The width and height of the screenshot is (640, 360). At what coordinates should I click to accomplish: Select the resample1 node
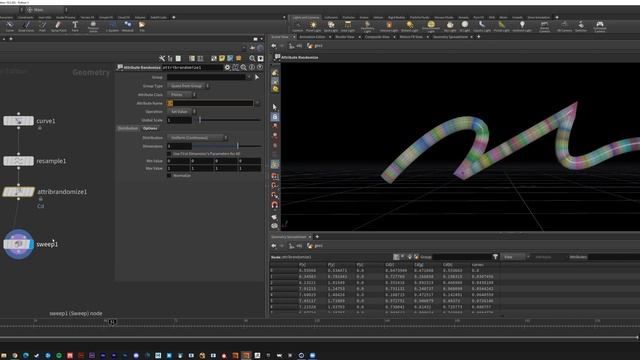[18, 161]
